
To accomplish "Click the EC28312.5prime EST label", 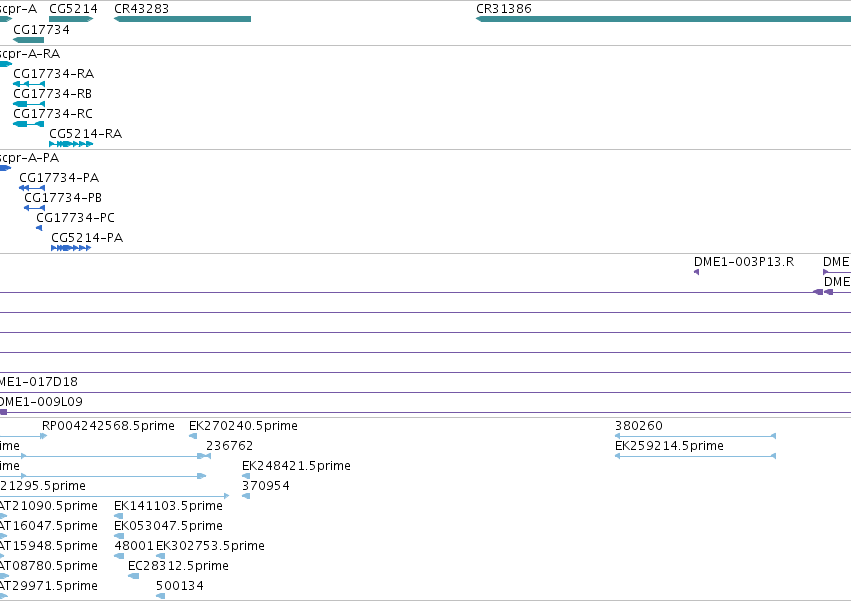I will 178,566.
